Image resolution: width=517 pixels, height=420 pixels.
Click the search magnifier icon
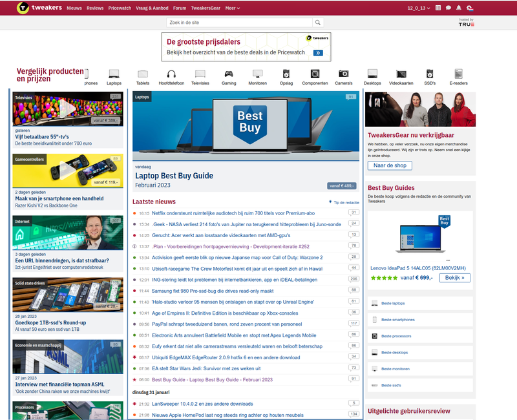[x=318, y=23]
